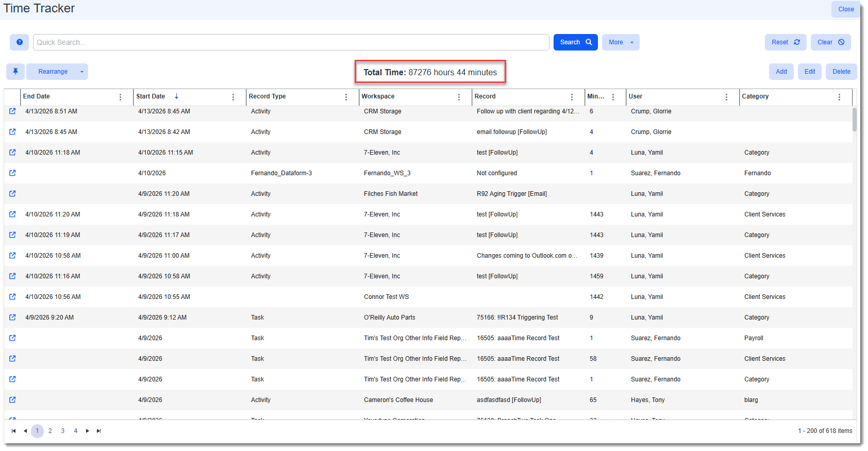
Task: Open End Date column options menu
Action: coord(121,97)
